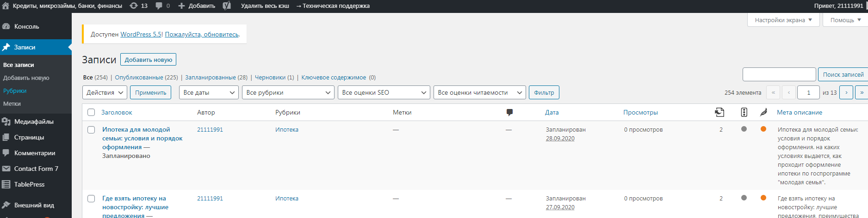Open the Действия bulk actions dropdown
This screenshot has width=868, height=218.
pos(105,92)
